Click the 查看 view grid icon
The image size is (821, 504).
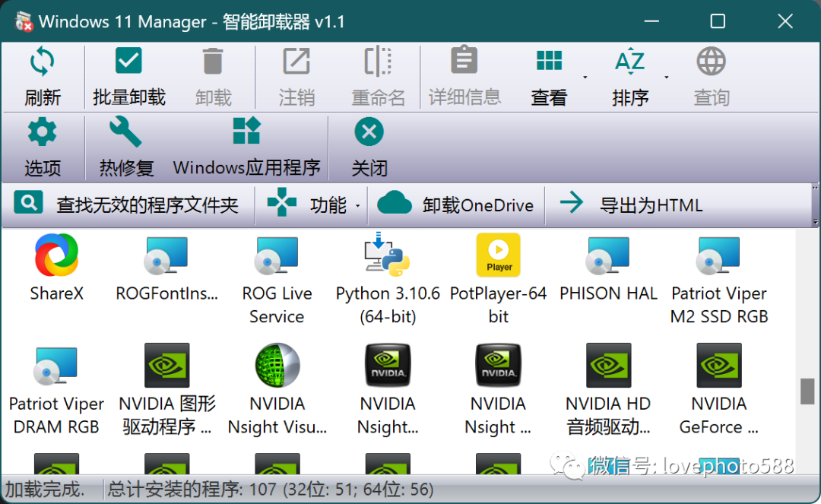coord(549,61)
